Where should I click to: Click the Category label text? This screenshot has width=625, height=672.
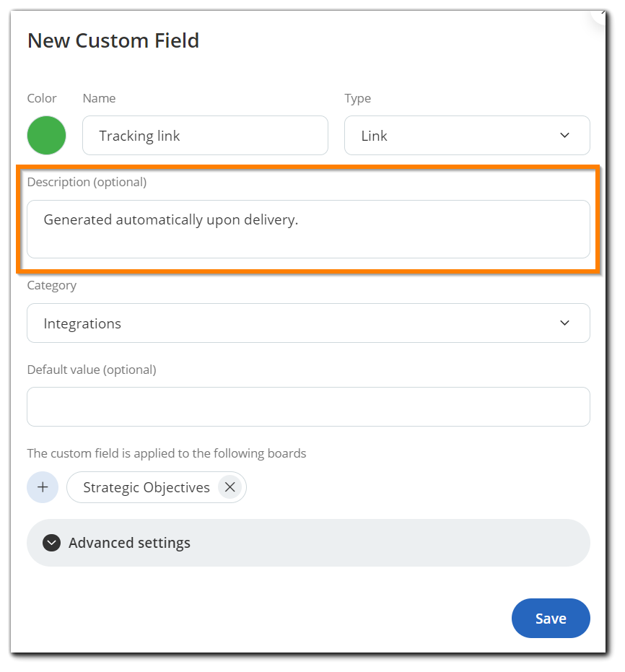click(x=52, y=285)
